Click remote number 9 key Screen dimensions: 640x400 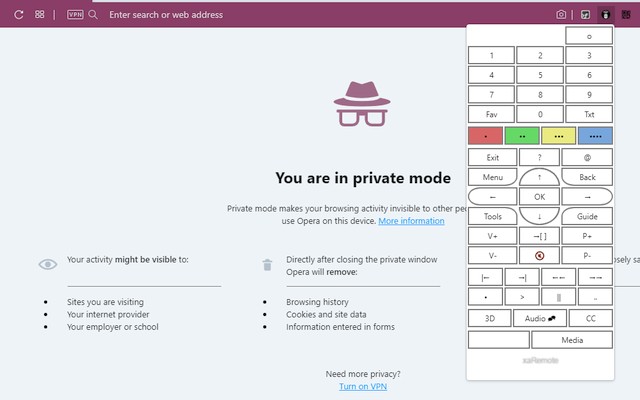(589, 94)
